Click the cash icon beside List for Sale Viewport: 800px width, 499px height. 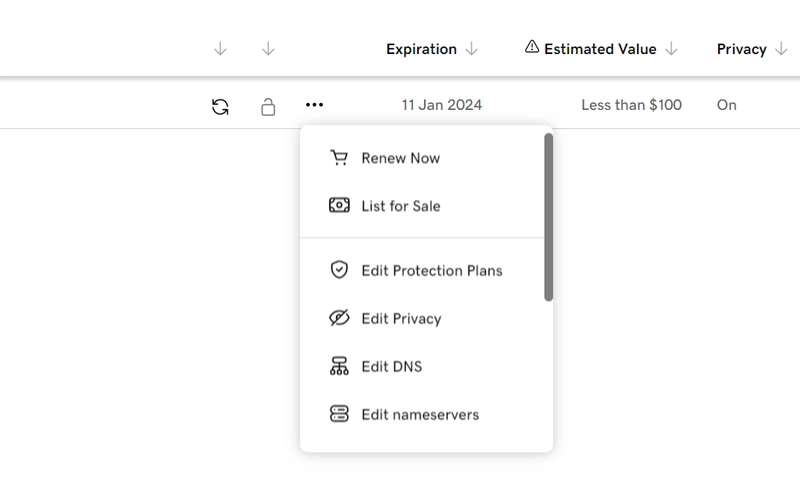point(339,206)
